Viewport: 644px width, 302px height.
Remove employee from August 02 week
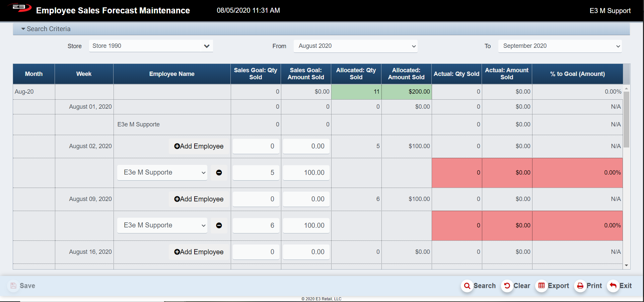219,173
